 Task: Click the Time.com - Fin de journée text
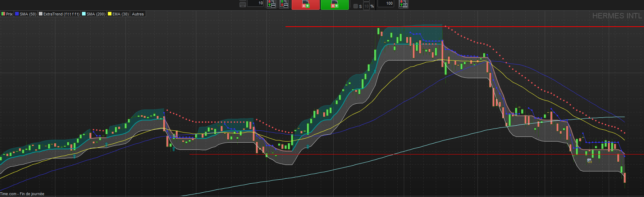coord(22,194)
